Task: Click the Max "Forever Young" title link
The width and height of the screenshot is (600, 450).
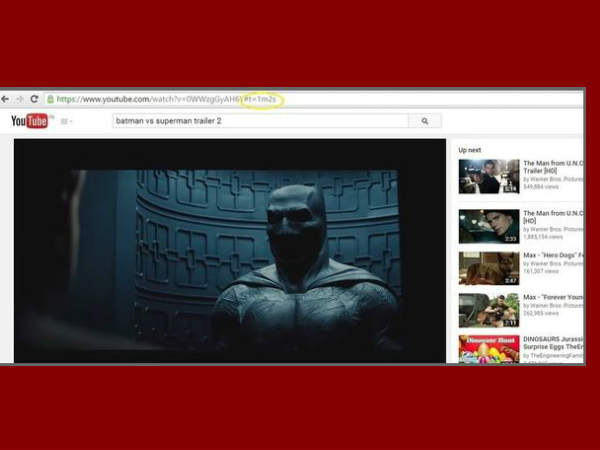Action: click(553, 297)
